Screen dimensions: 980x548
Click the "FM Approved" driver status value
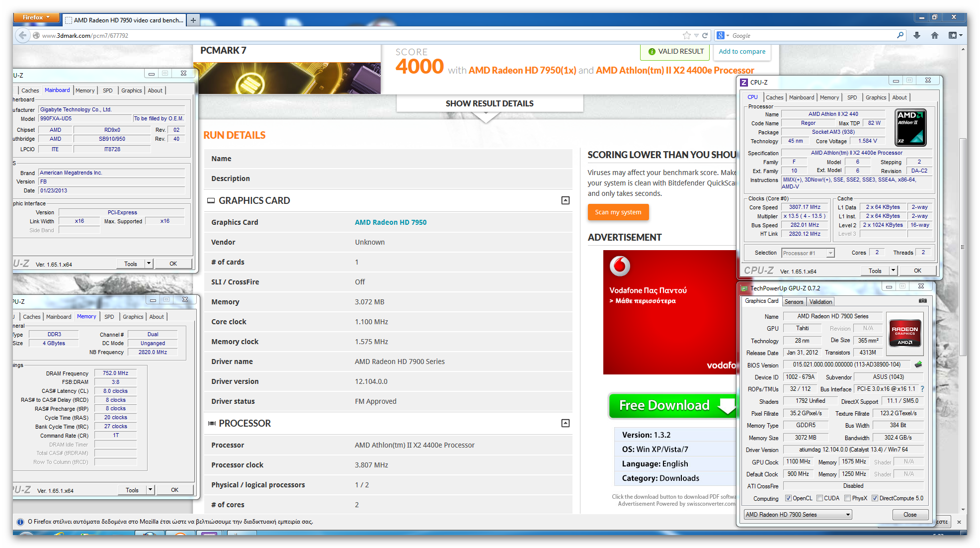375,401
